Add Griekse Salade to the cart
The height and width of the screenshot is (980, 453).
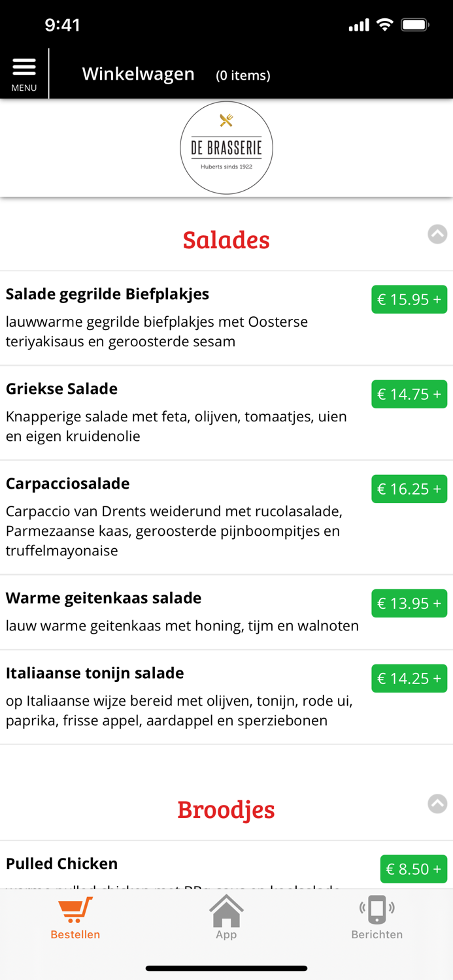[x=409, y=394]
